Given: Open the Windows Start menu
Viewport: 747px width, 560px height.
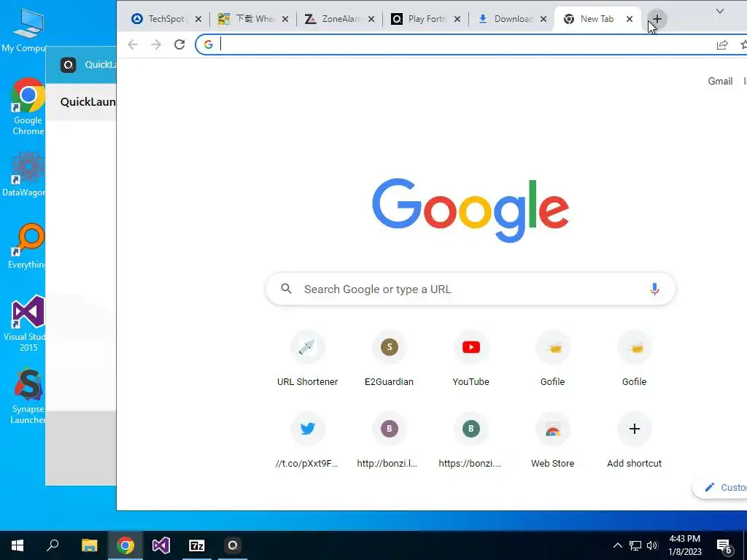Looking at the screenshot, I should pos(18,545).
